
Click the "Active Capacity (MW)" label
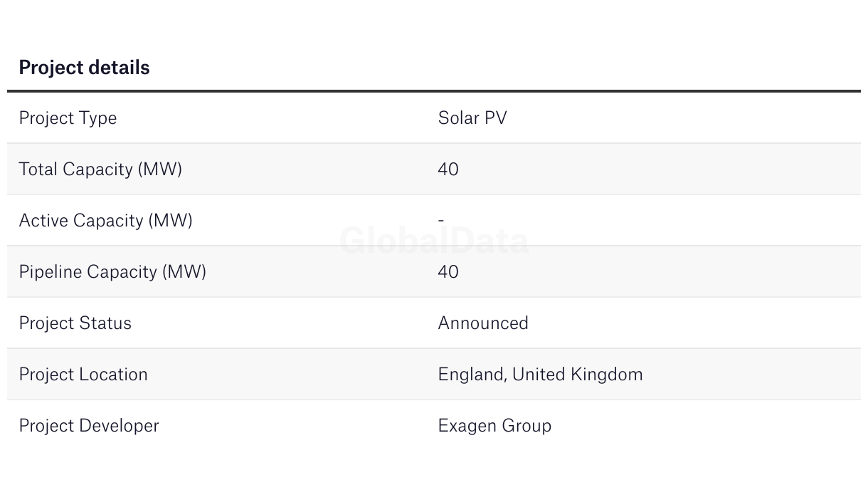coord(105,221)
